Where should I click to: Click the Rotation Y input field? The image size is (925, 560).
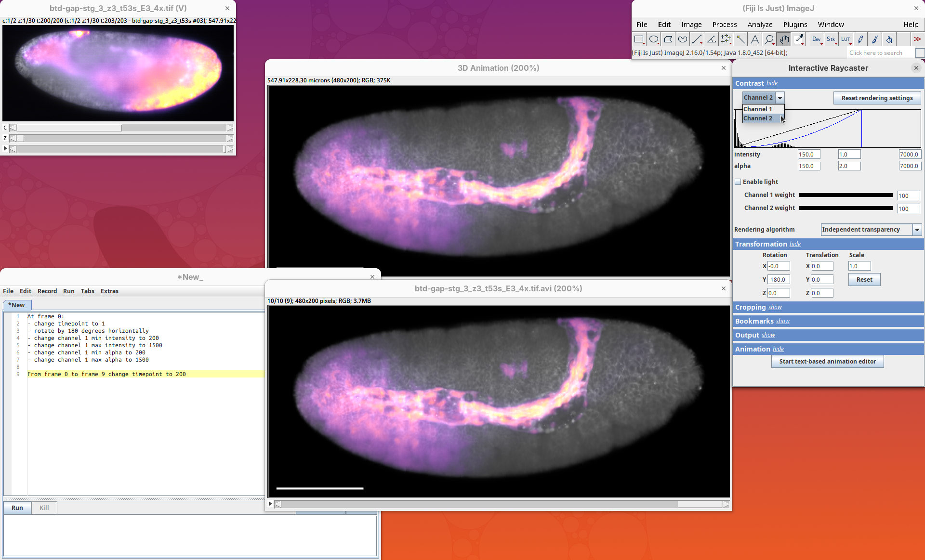(x=778, y=279)
